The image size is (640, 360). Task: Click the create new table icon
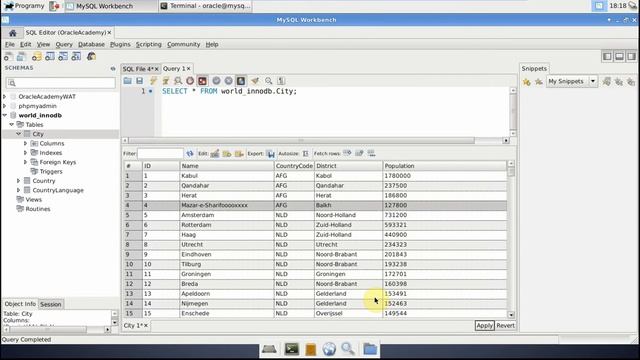pyautogui.click(x=50, y=56)
